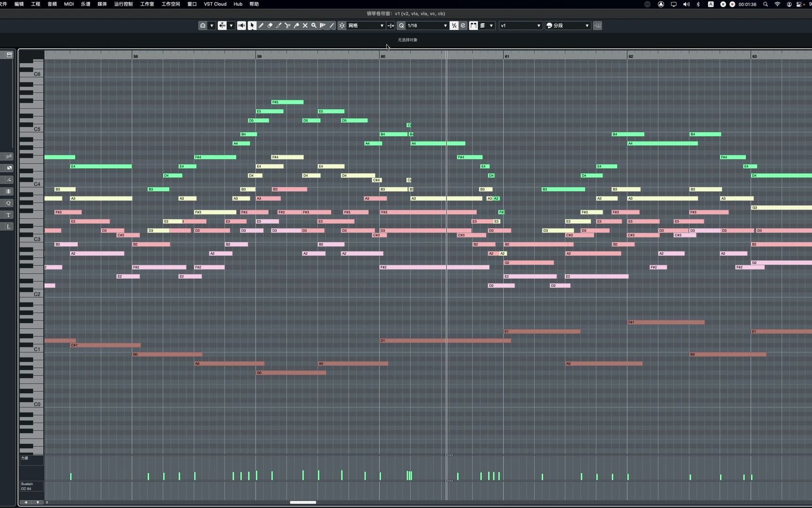
Task: Open the 运行控制 menu
Action: (x=123, y=4)
